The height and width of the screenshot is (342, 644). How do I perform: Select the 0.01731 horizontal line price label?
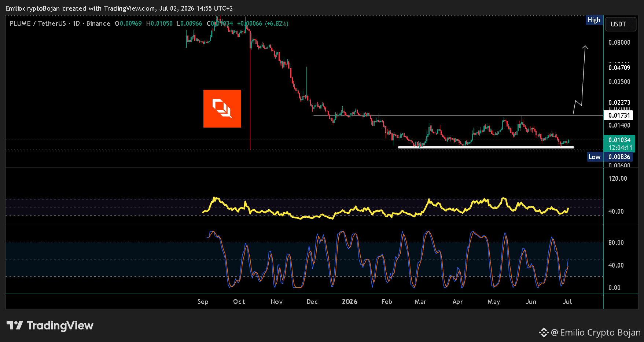tap(618, 115)
